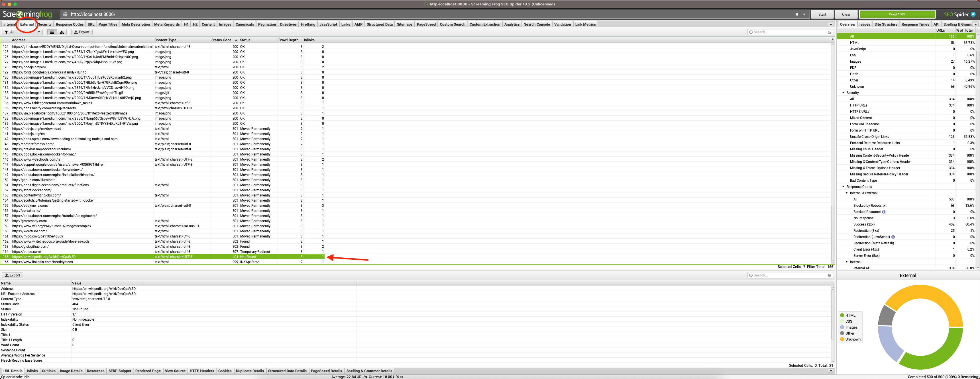
Task: Select row https://stripe.com/ with 307 status
Action: (163, 252)
